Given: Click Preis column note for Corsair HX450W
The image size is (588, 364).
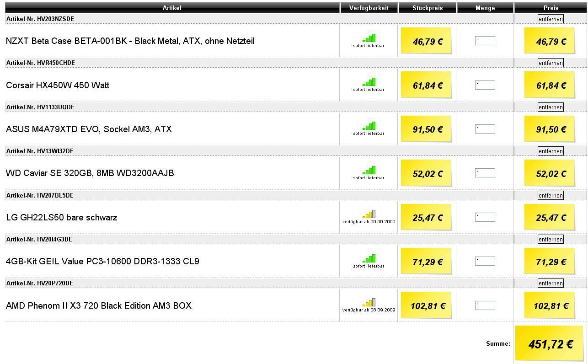Looking at the screenshot, I should pos(550,85).
